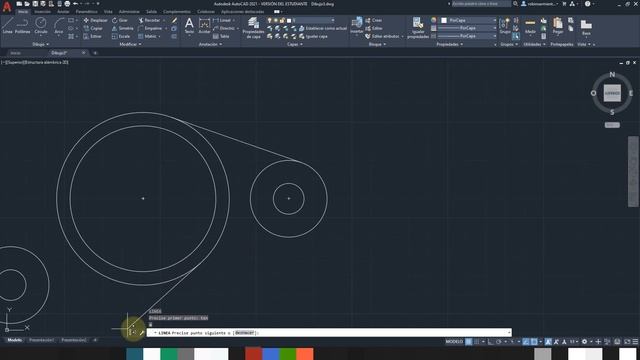This screenshot has height=360, width=640.
Task: Click the Plot printer icon in quick access toolbar
Action: [67, 4]
